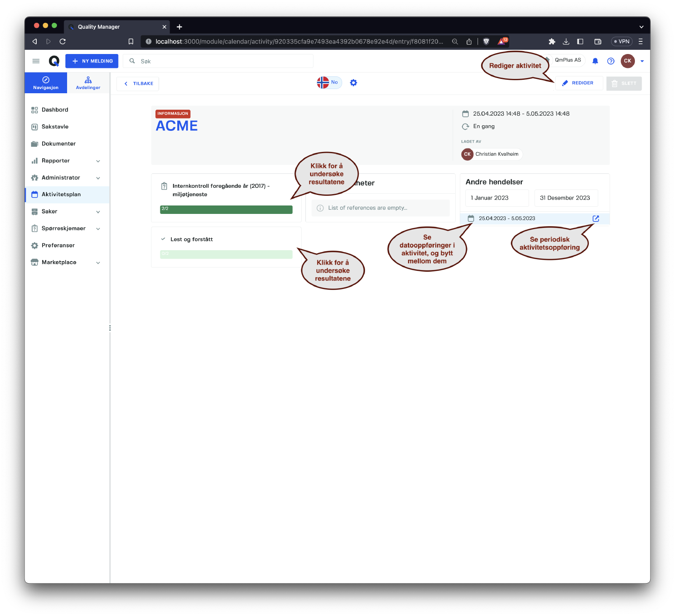Viewport: 675px width, 616px height.
Task: Expand the Rapporter menu chevron
Action: point(98,161)
